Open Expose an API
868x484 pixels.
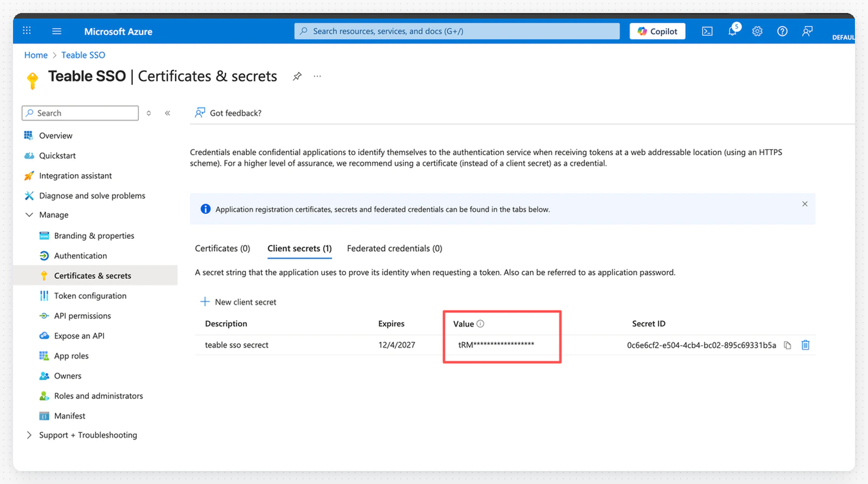tap(79, 336)
